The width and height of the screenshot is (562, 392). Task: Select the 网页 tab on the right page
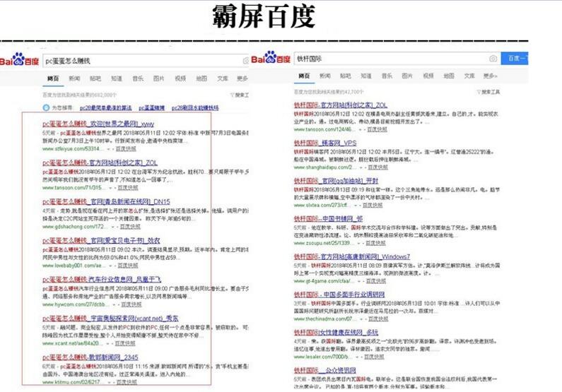click(304, 76)
